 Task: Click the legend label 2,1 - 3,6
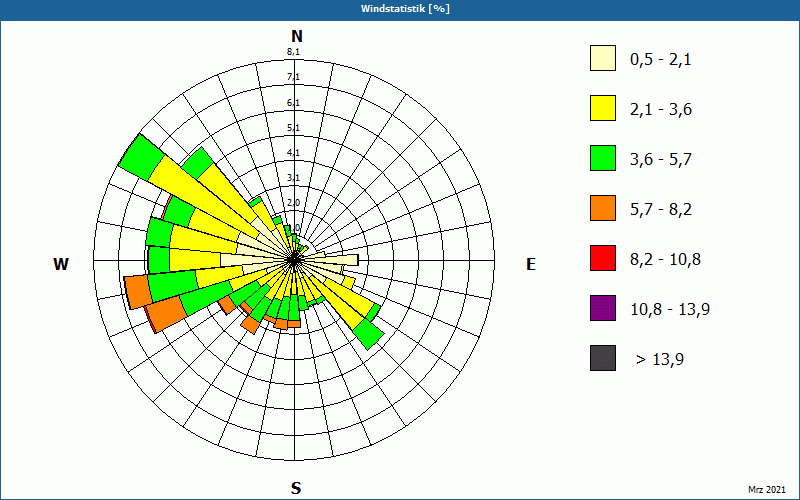point(661,110)
